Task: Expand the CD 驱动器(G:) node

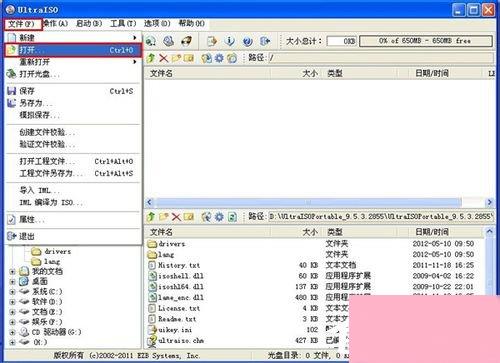Action: point(12,332)
